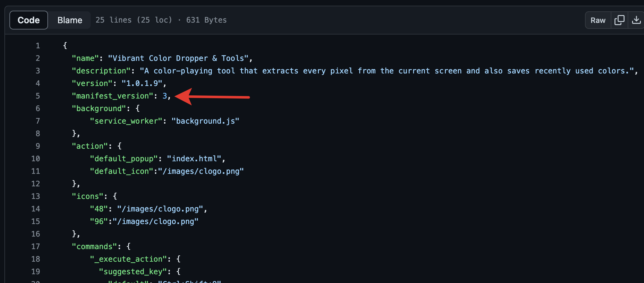Switch to the Code view tab

pyautogui.click(x=29, y=20)
